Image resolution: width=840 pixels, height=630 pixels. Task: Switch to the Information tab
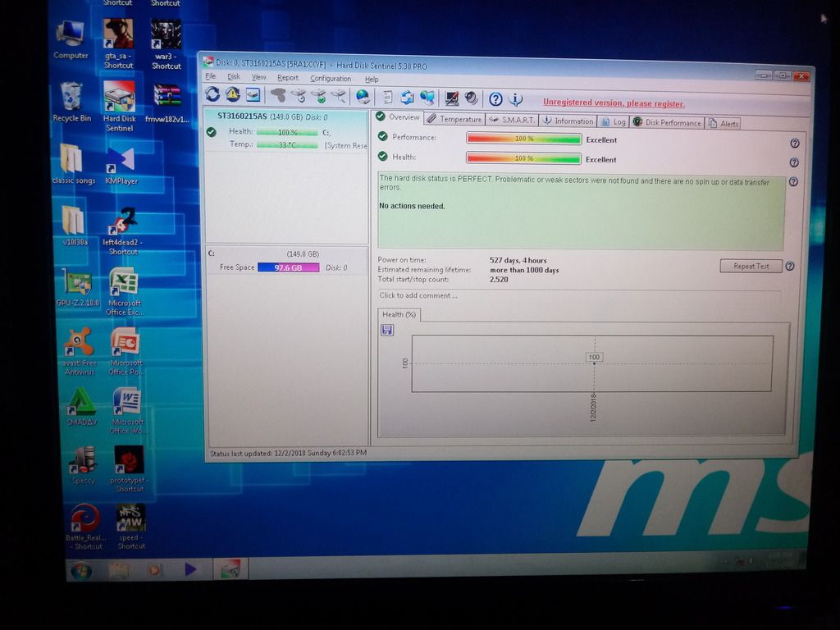pos(568,121)
